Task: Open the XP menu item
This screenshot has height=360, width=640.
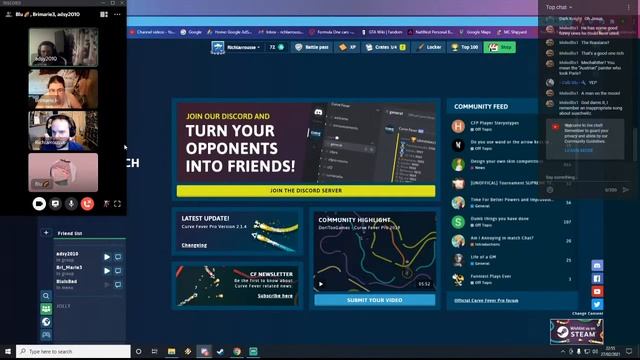Action: (x=347, y=47)
